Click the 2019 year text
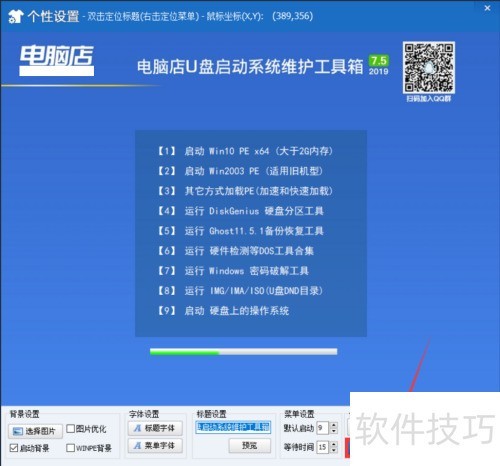Screen dimensions: 500x466 (x=379, y=71)
